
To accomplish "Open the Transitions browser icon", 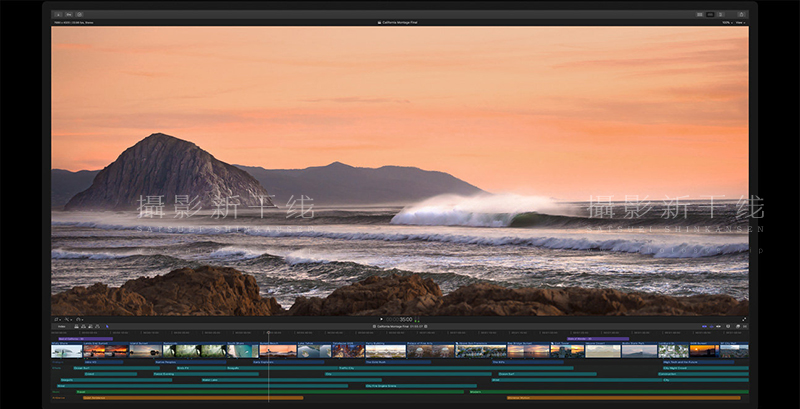I will coord(745,326).
